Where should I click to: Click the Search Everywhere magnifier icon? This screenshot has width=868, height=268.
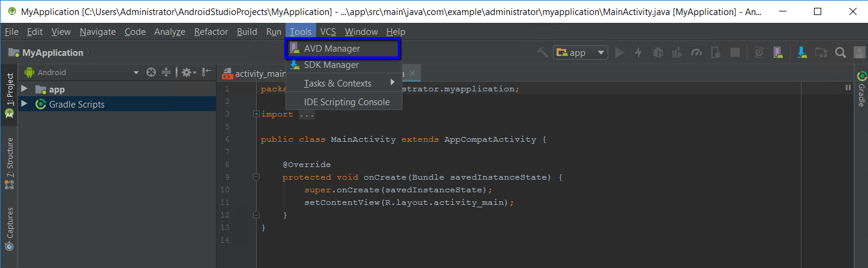click(840, 52)
